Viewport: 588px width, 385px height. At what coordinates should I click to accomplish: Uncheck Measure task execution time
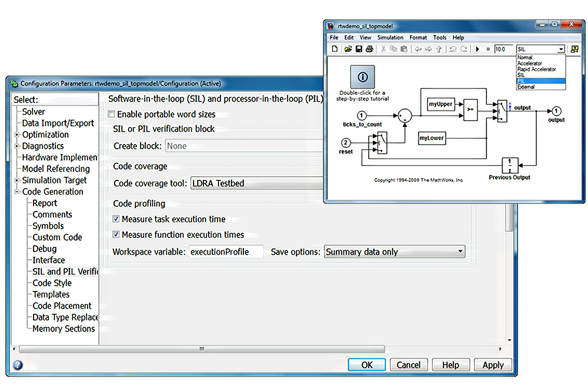(x=116, y=219)
